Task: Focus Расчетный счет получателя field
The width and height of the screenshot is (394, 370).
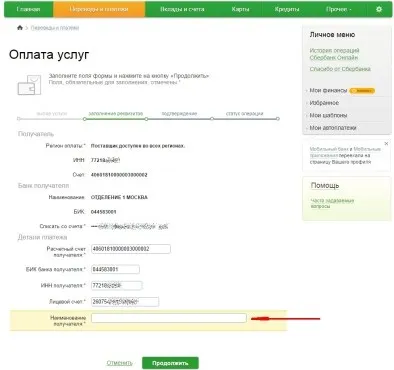Action: [131, 249]
